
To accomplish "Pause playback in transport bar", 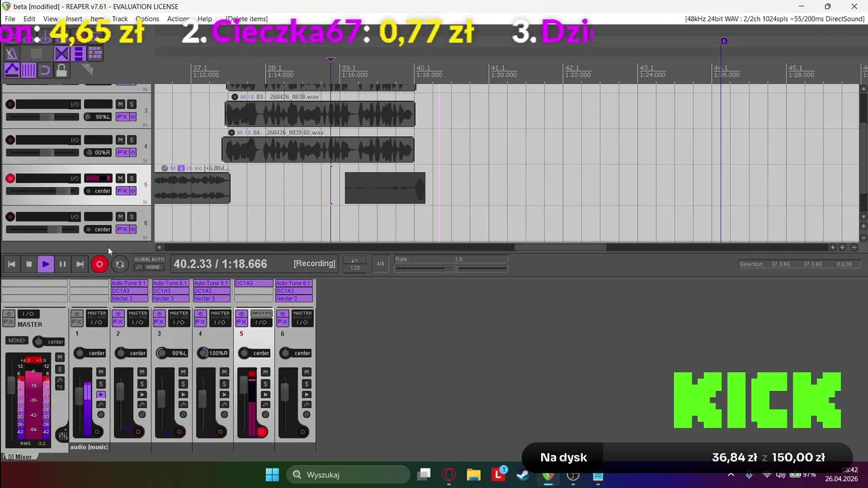I will [x=62, y=264].
